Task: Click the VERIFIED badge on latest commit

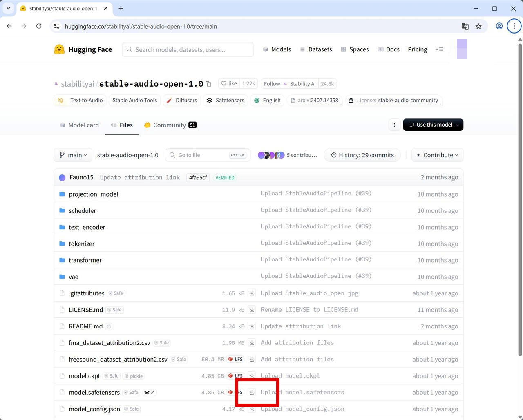Action: 225,178
